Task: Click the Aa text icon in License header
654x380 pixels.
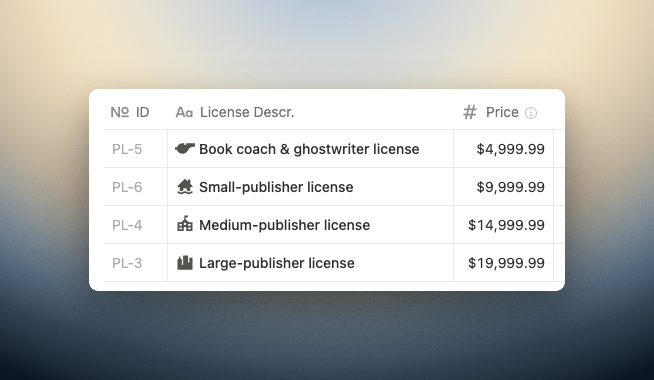Action: (184, 112)
